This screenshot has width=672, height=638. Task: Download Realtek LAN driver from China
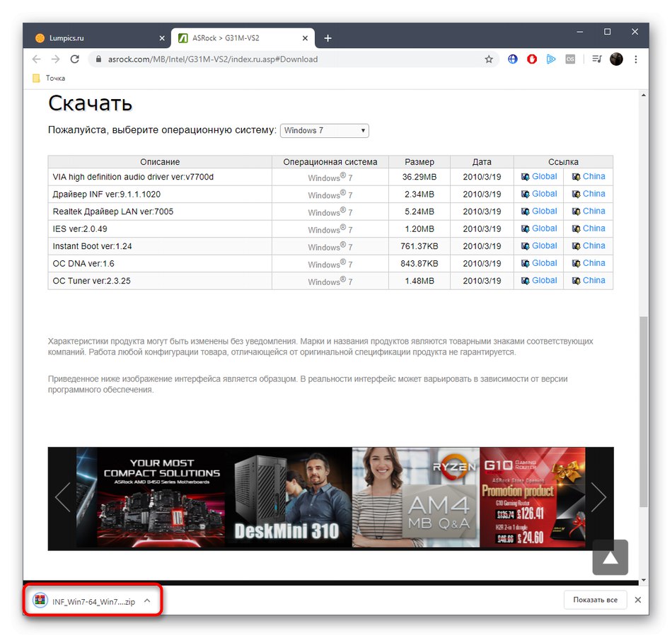tap(593, 211)
